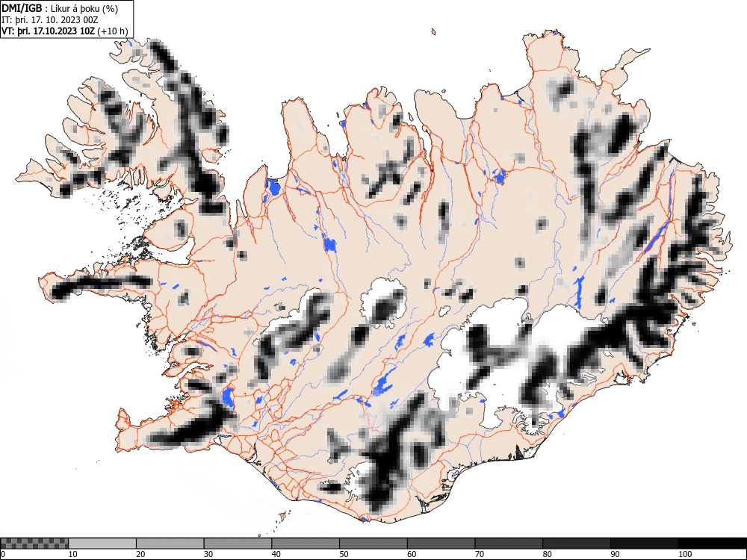This screenshot has width=747, height=560.
Task: Click the legend label "40"
Action: click(x=276, y=554)
